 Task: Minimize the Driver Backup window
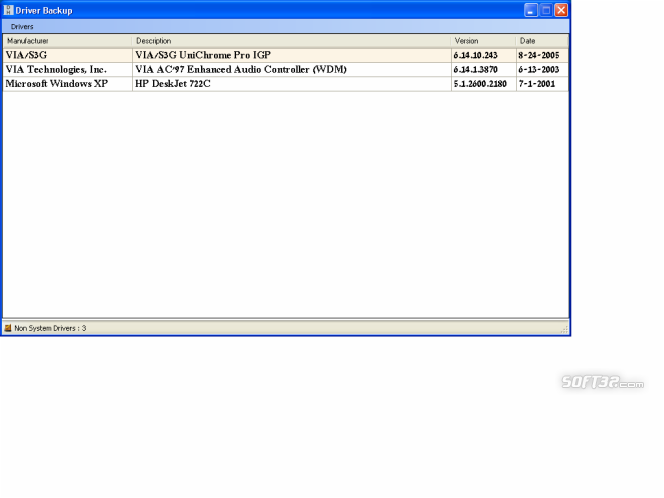coord(531,10)
